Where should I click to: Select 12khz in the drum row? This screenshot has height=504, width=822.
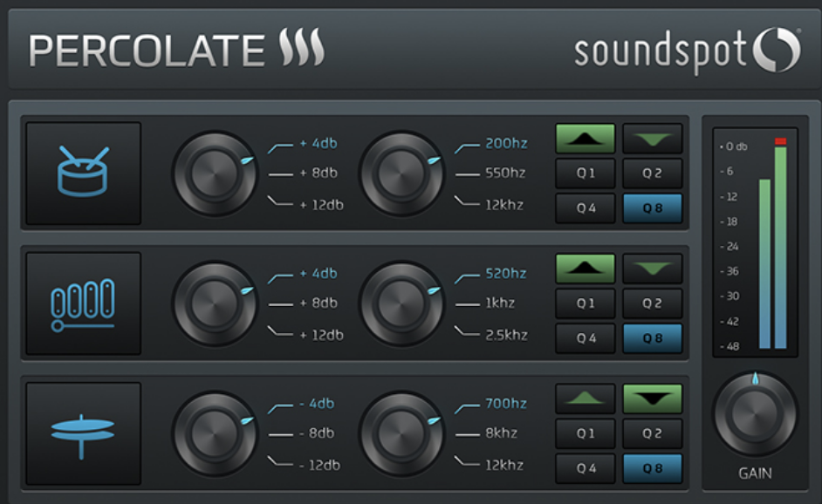point(504,205)
